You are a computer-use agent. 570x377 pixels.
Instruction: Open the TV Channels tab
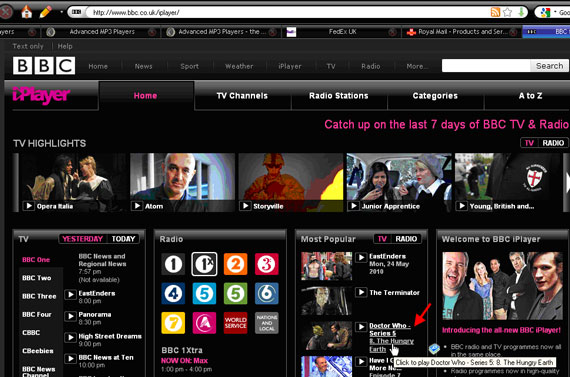click(242, 96)
